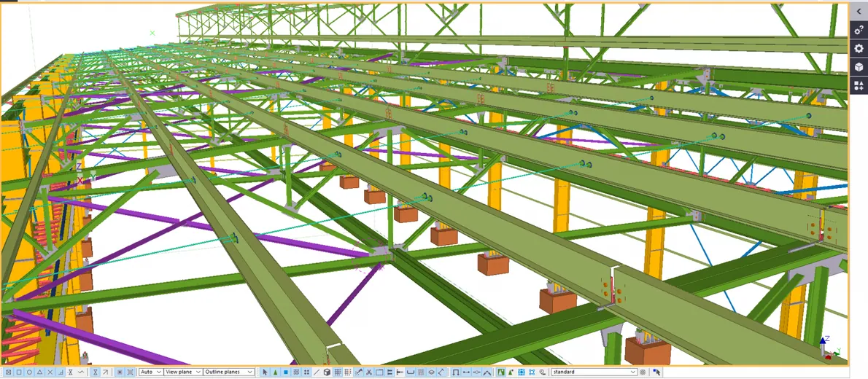This screenshot has width=868, height=379.
Task: Click the blue four-corner nodes selection icon
Action: coord(532,372)
